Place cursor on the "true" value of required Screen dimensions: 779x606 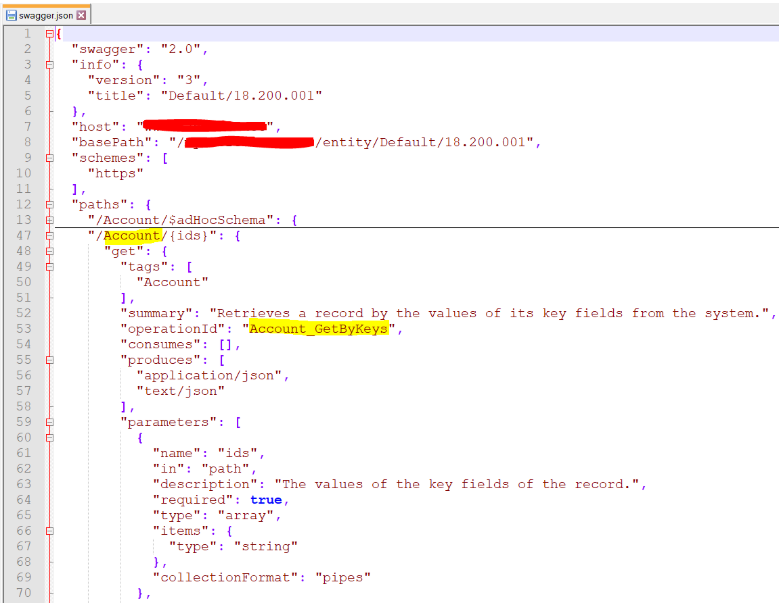[266, 500]
